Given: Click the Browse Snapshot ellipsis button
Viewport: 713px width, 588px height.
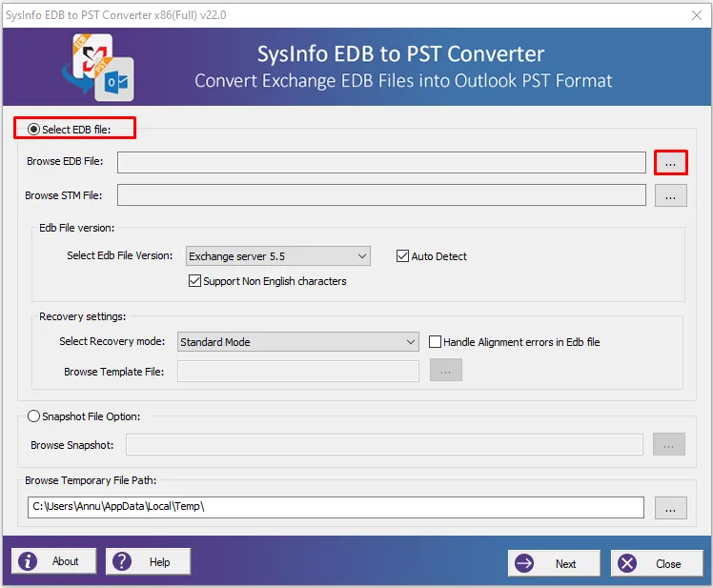Looking at the screenshot, I should point(669,444).
